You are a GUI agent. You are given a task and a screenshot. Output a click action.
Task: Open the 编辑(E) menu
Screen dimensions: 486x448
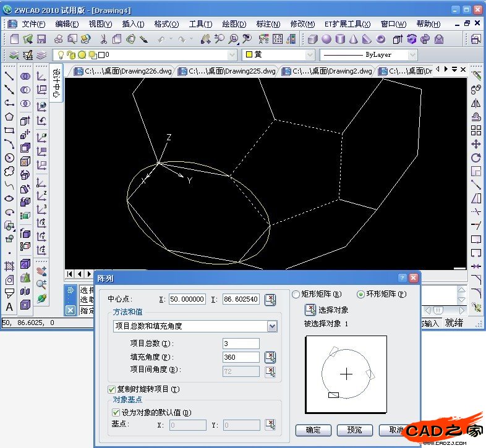[x=67, y=24]
